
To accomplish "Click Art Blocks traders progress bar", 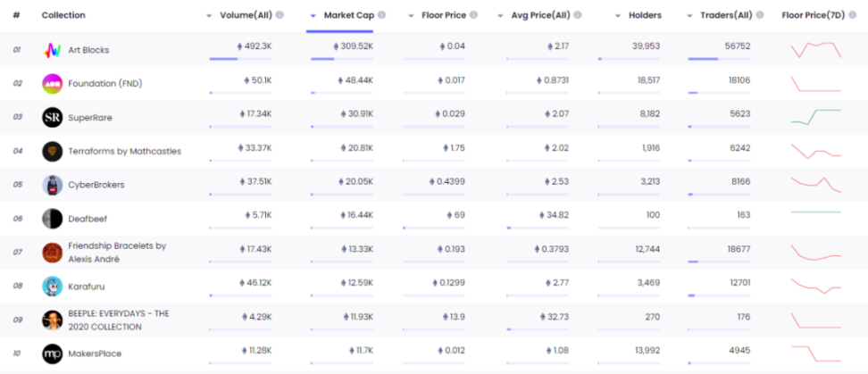I will (719, 59).
